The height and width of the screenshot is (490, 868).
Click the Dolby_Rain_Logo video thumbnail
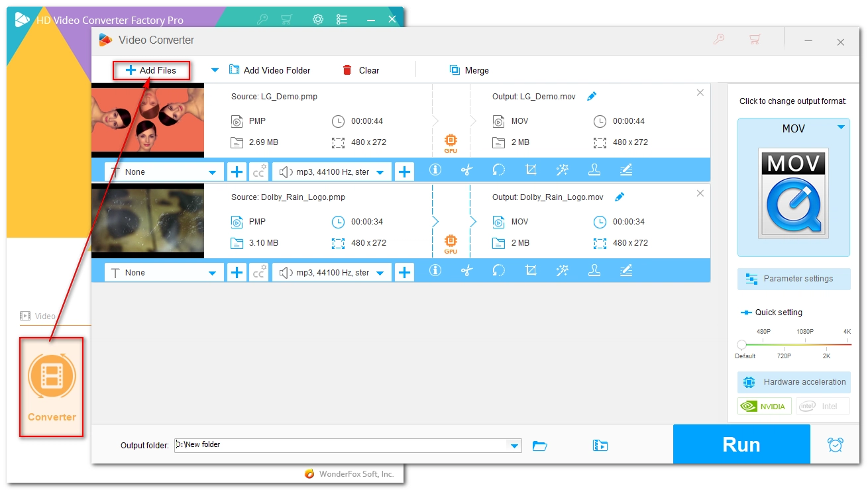coord(148,221)
